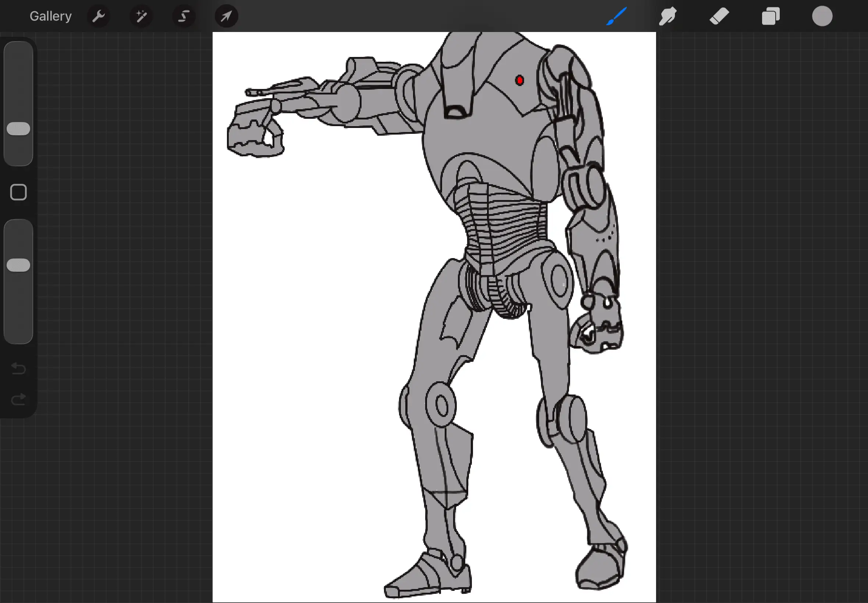The width and height of the screenshot is (868, 603).
Task: Open the Actions wrench menu
Action: (x=98, y=16)
